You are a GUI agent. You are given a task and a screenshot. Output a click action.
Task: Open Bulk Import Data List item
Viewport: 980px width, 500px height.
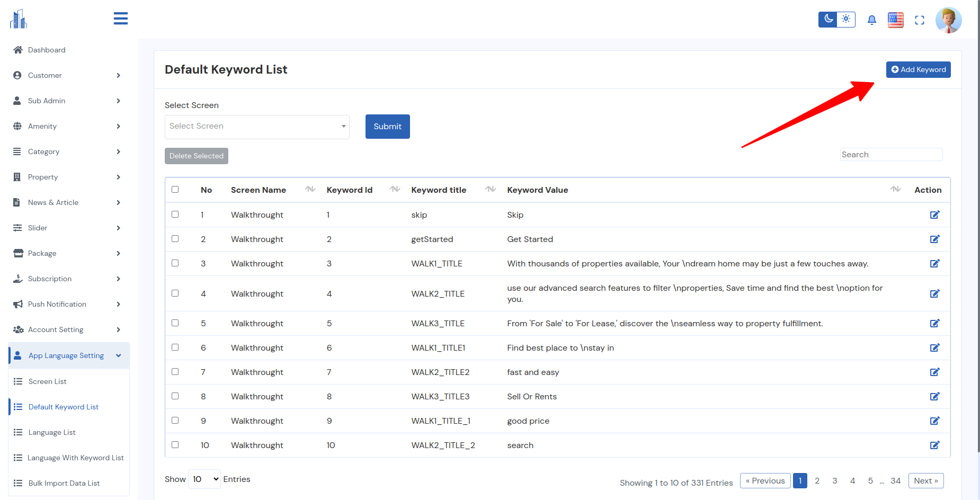[x=69, y=483]
